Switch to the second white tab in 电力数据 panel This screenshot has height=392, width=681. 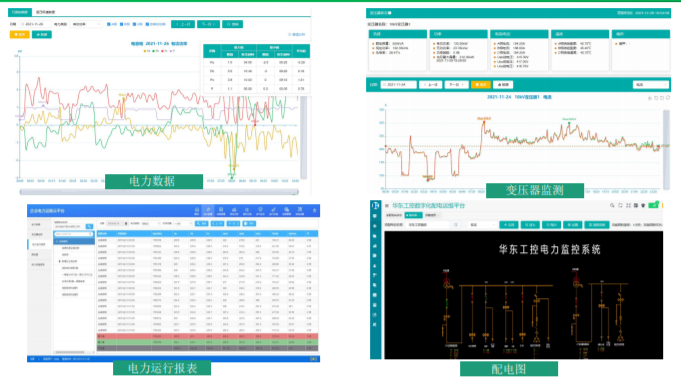45,12
